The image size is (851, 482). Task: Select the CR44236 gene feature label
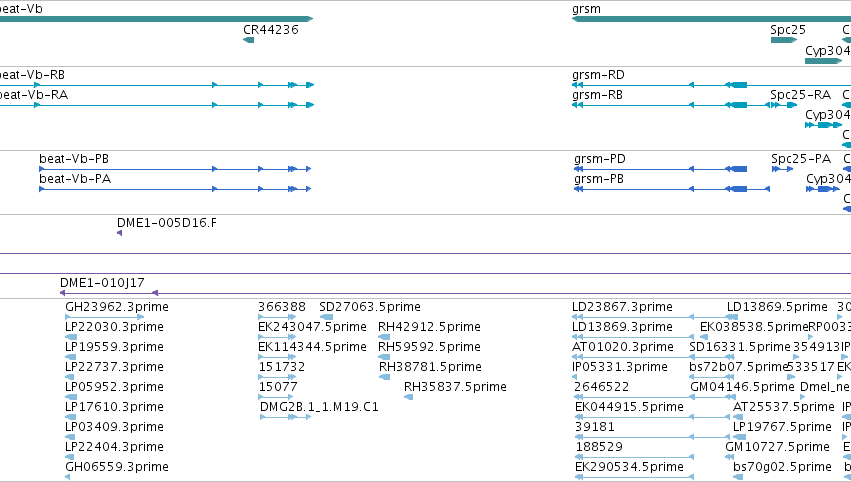click(271, 30)
